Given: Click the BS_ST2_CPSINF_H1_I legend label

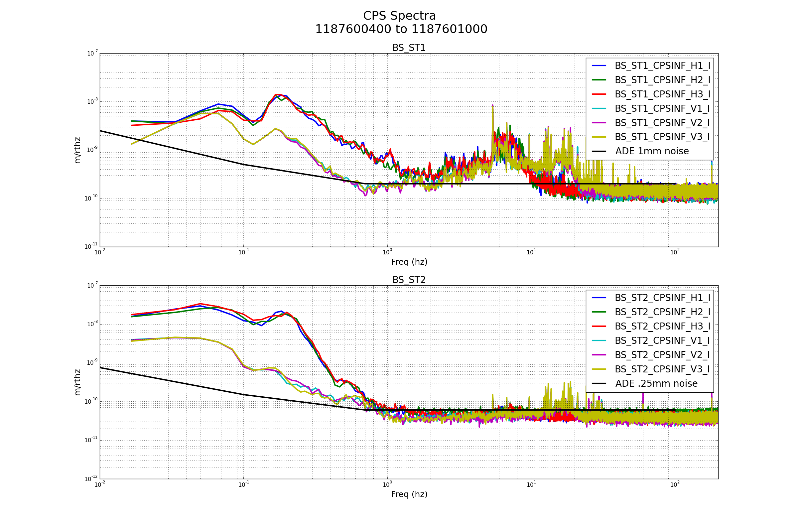Looking at the screenshot, I should 662,298.
